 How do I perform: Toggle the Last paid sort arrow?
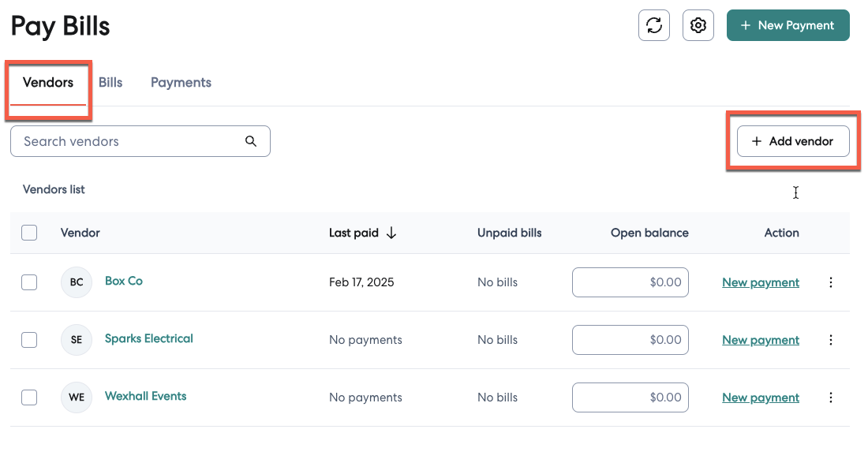coord(391,233)
